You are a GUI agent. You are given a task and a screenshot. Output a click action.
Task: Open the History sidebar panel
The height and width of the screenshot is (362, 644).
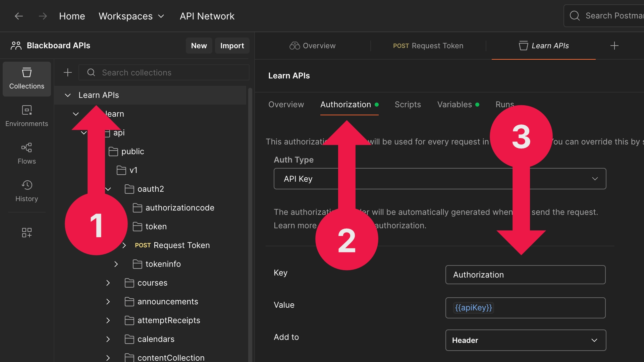tap(26, 191)
